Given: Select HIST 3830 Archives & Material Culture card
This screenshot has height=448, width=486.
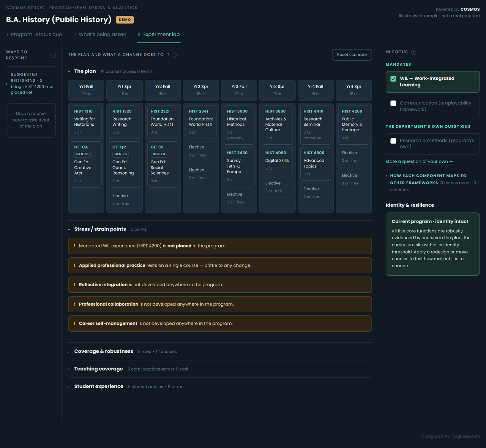Looking at the screenshot, I should click(x=277, y=125).
